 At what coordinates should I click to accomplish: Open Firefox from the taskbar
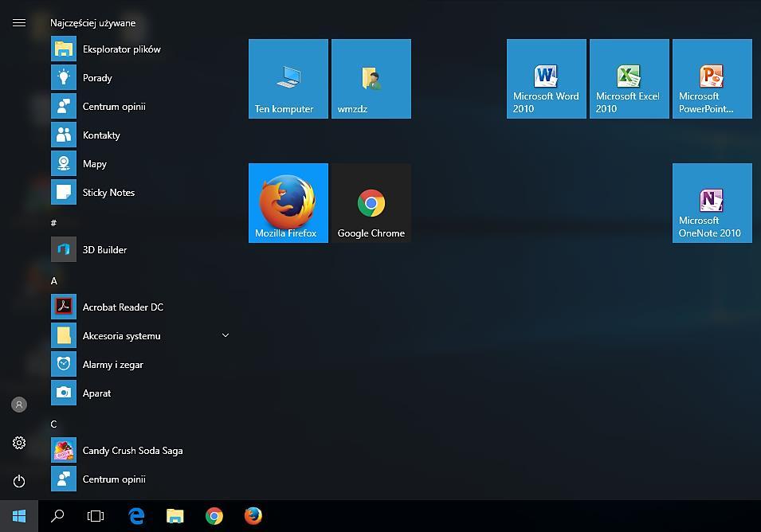point(253,516)
